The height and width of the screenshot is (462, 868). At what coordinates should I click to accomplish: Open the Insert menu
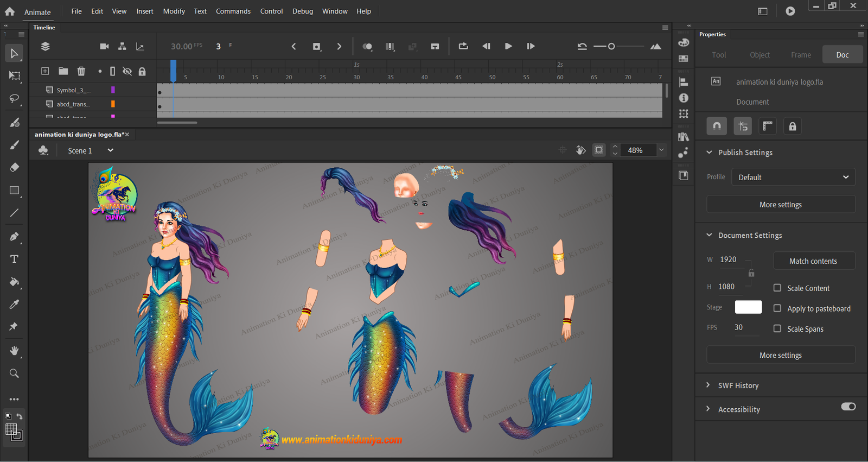pyautogui.click(x=145, y=11)
